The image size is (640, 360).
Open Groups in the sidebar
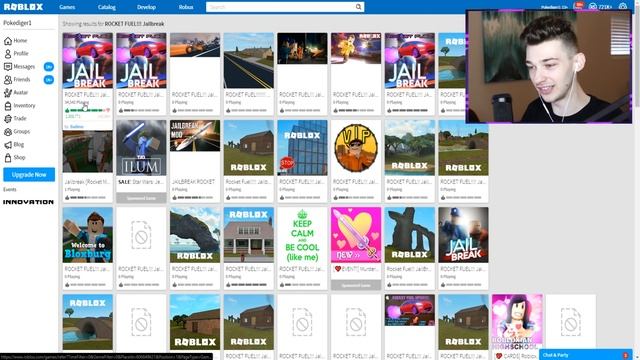click(17, 131)
